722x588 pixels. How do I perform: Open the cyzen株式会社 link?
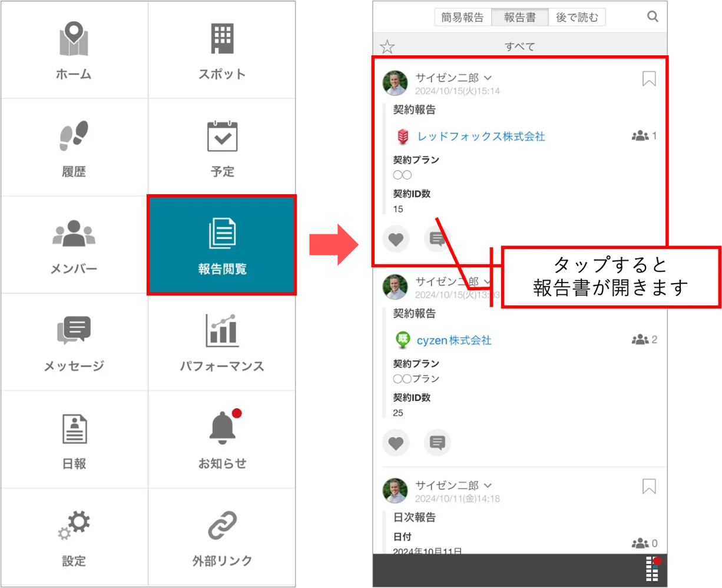coord(454,340)
